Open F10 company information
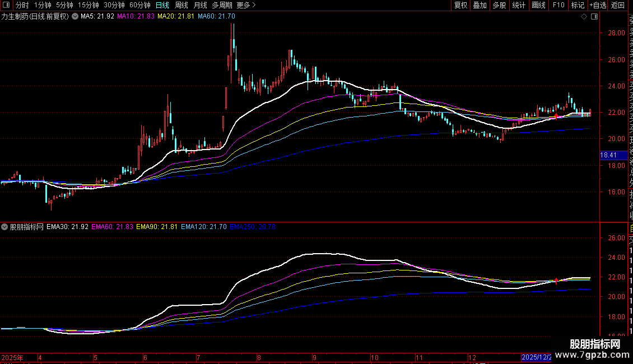This screenshot has width=633, height=364. (558, 6)
